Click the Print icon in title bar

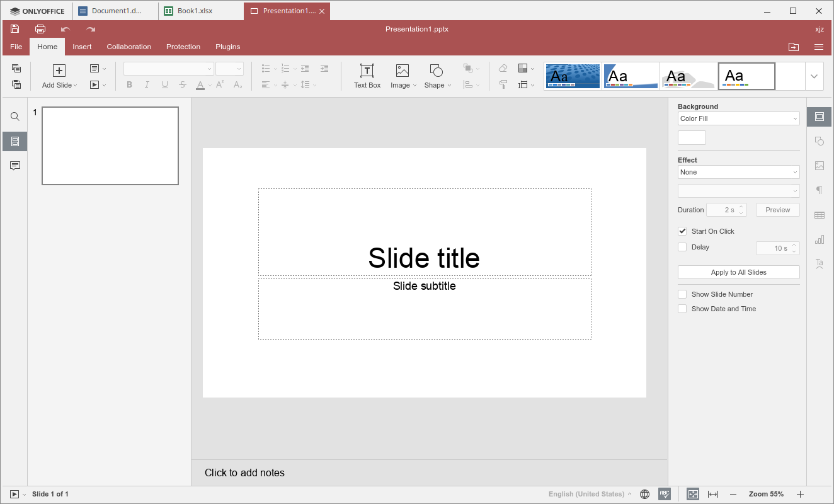[x=40, y=29]
